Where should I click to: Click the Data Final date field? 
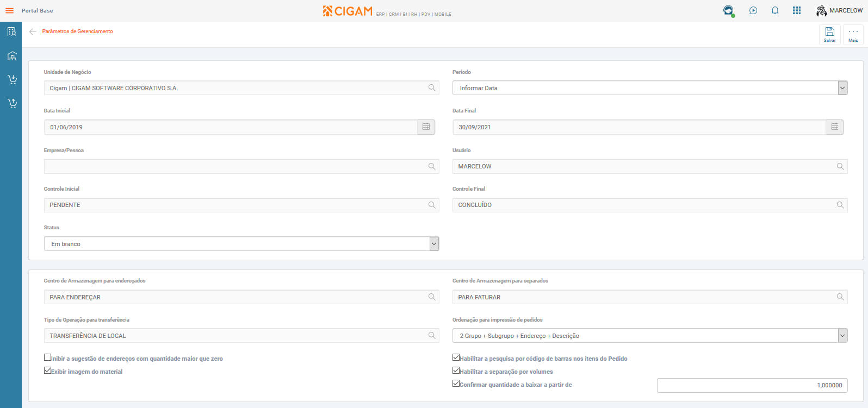point(639,127)
